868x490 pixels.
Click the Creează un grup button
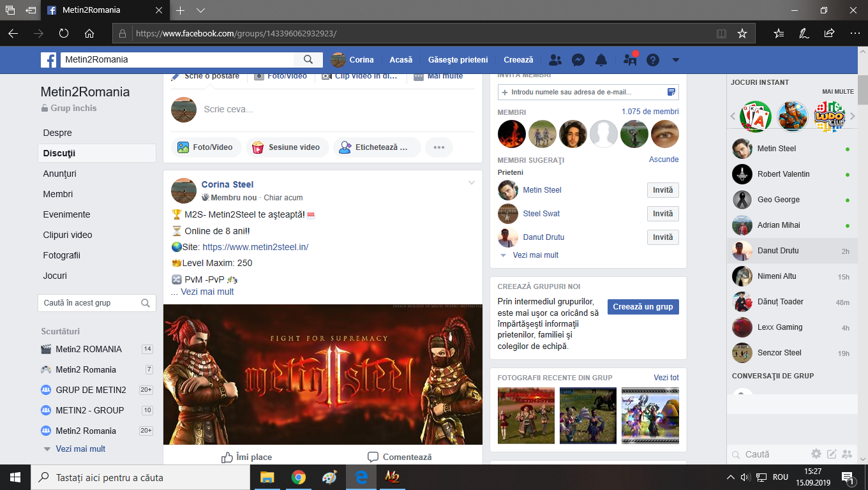(643, 307)
